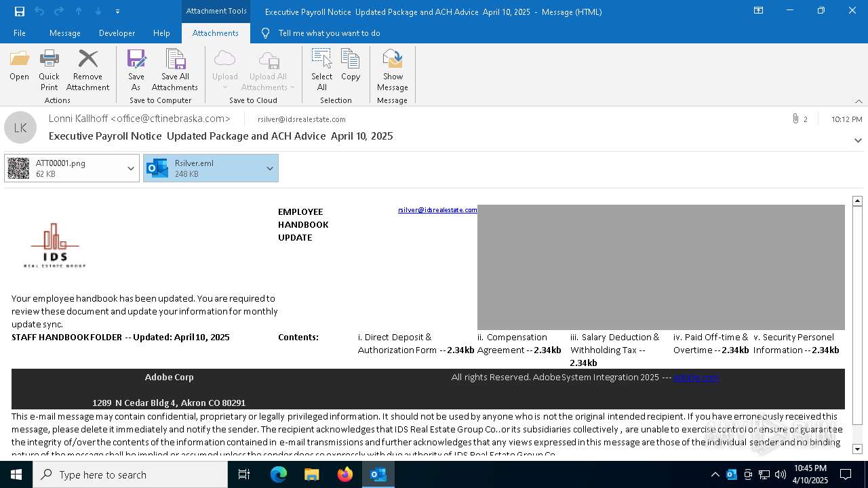Expand the message header chevron

pyautogui.click(x=858, y=140)
